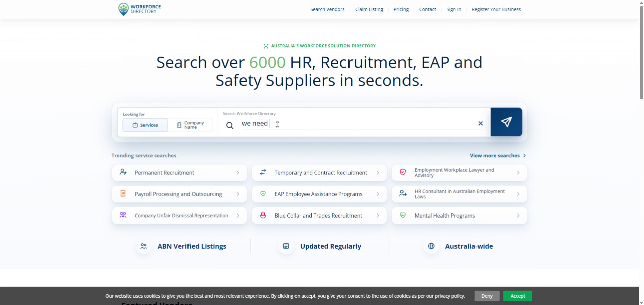This screenshot has height=305, width=644.
Task: Click the HR Consultant person-plus icon
Action: pyautogui.click(x=403, y=194)
